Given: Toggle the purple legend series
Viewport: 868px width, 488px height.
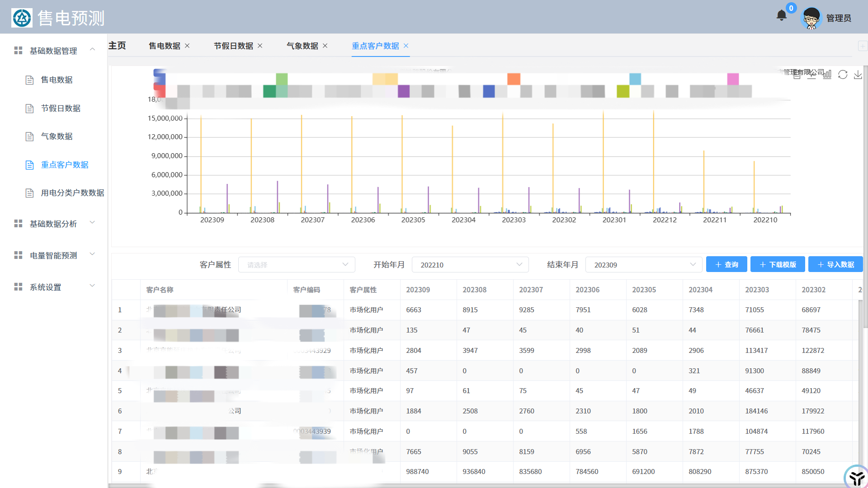Looking at the screenshot, I should coord(403,91).
